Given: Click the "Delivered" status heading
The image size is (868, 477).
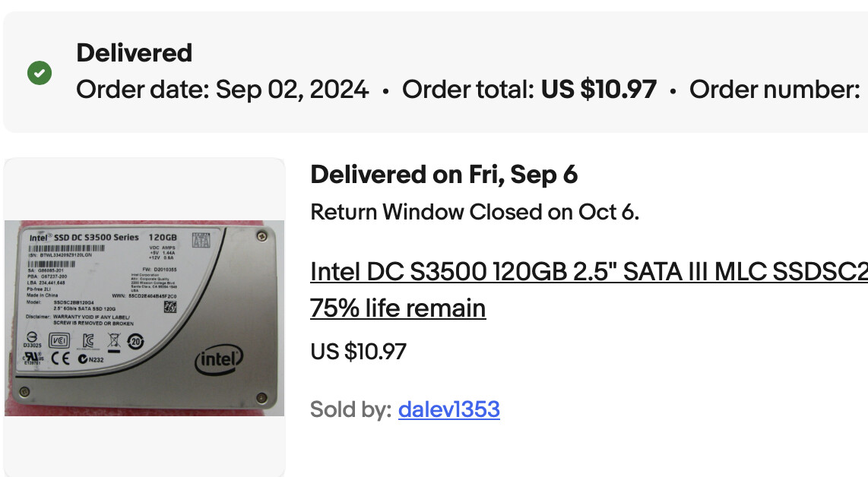Looking at the screenshot, I should pyautogui.click(x=134, y=53).
